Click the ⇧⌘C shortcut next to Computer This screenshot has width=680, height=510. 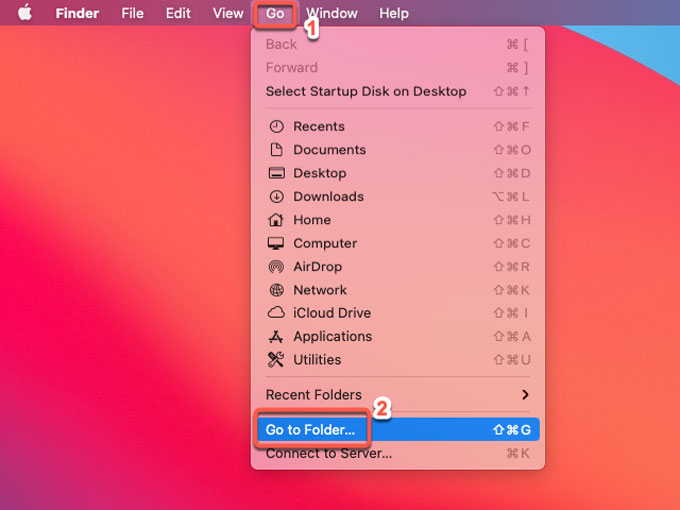point(512,243)
